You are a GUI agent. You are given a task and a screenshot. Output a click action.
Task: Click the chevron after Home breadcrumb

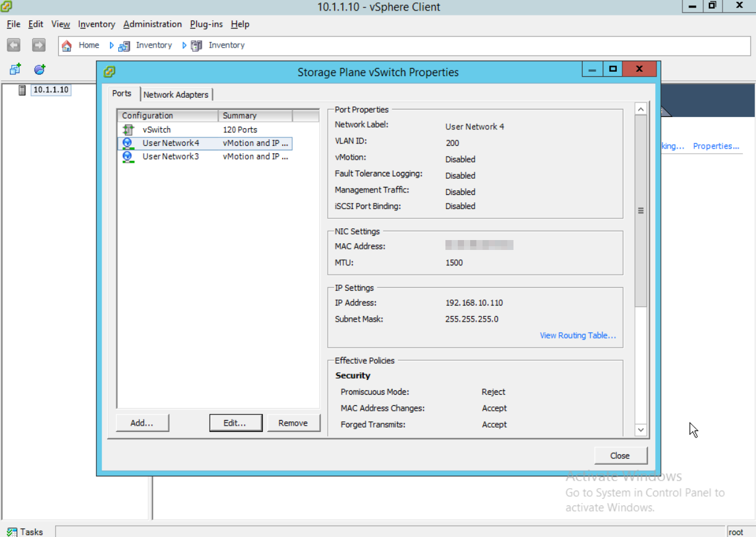(111, 45)
